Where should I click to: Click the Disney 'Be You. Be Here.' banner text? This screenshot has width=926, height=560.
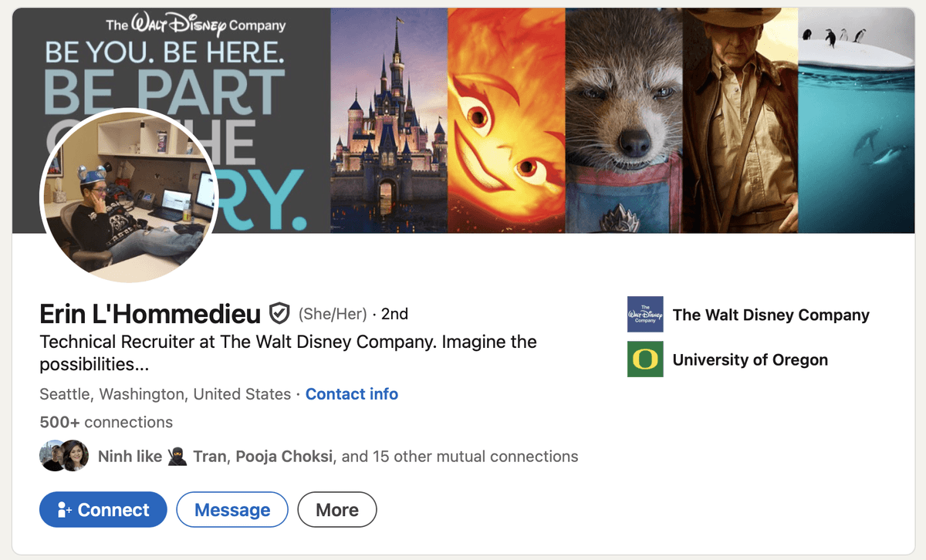click(164, 51)
